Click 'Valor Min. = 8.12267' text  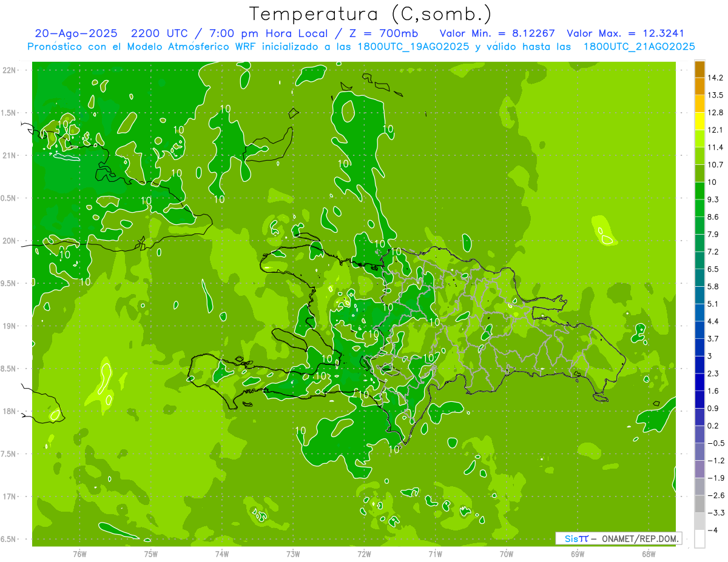point(497,33)
